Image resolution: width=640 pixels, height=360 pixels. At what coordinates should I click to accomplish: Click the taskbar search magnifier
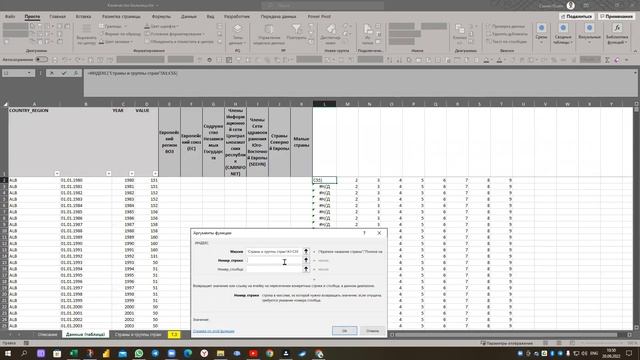click(24, 353)
